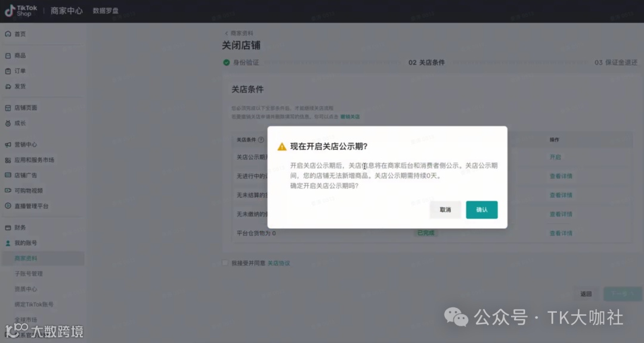Image resolution: width=644 pixels, height=343 pixels.
Task: Click the 撤销关店 link
Action: pos(350,117)
